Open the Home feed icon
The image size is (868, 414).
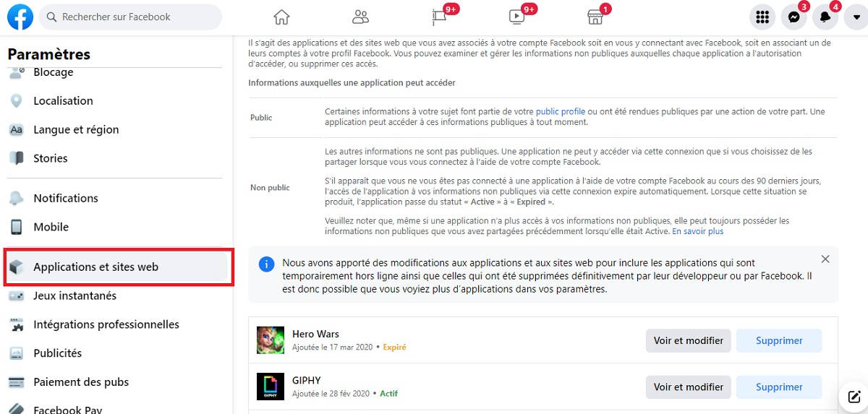(x=281, y=17)
